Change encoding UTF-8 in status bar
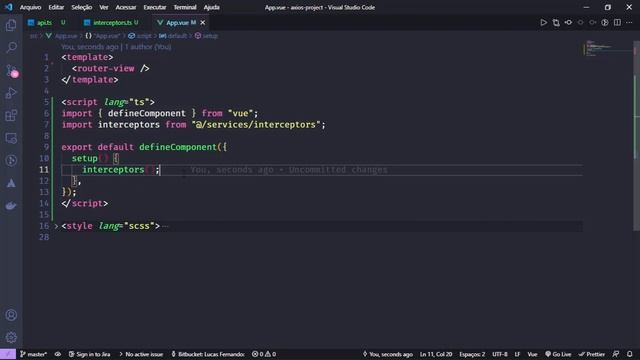The width and height of the screenshot is (640, 360). click(x=500, y=354)
